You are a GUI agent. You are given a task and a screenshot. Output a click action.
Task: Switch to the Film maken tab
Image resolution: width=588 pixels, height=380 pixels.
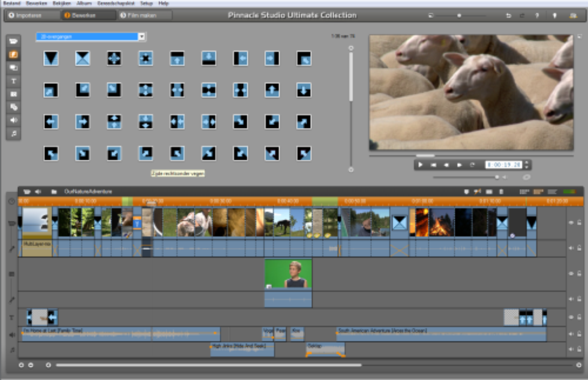(x=145, y=16)
